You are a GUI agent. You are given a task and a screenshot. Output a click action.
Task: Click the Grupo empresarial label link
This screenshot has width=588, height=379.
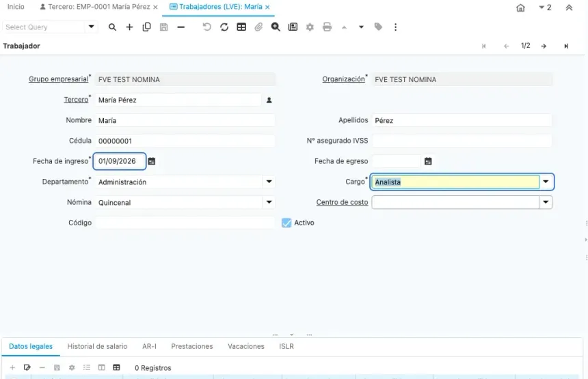(x=59, y=79)
